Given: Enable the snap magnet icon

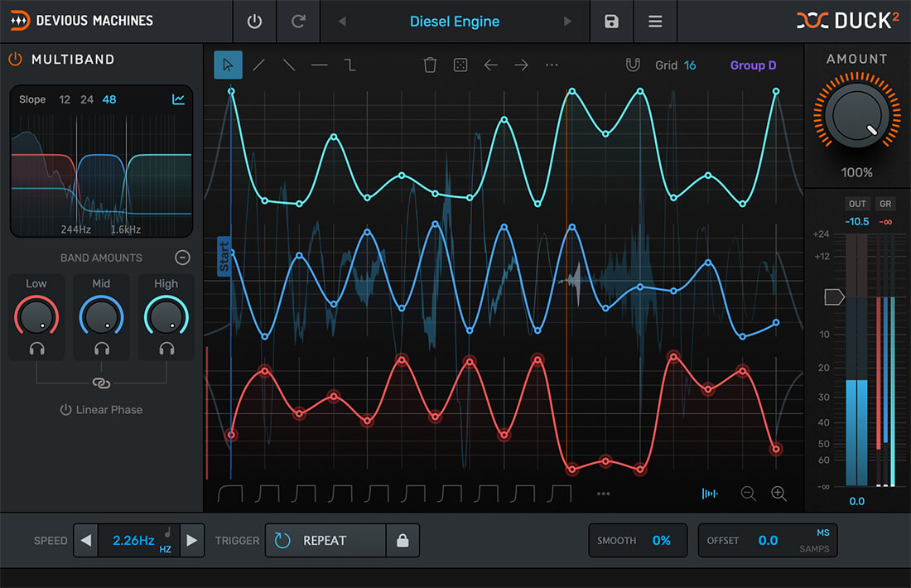Looking at the screenshot, I should point(633,64).
